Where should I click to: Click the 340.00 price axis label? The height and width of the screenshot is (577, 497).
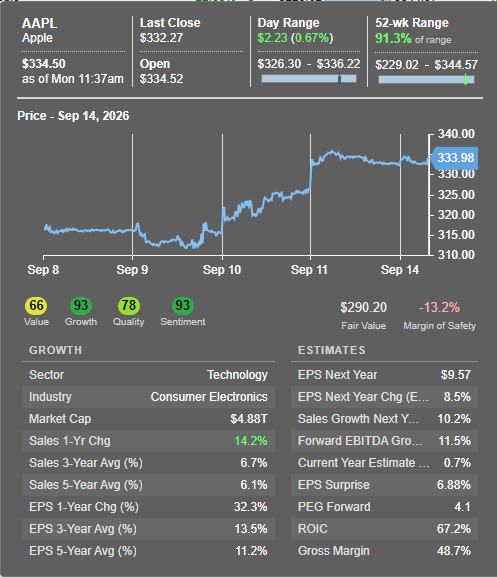click(x=456, y=134)
